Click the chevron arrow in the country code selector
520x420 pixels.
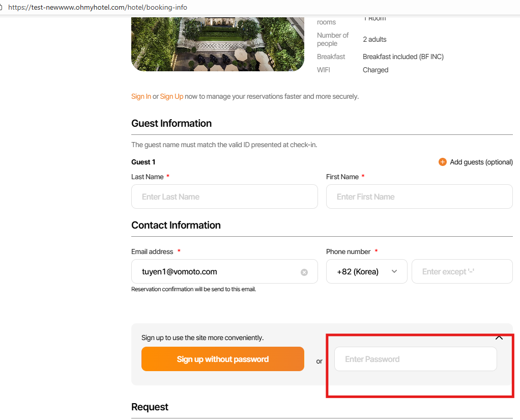[x=394, y=271]
